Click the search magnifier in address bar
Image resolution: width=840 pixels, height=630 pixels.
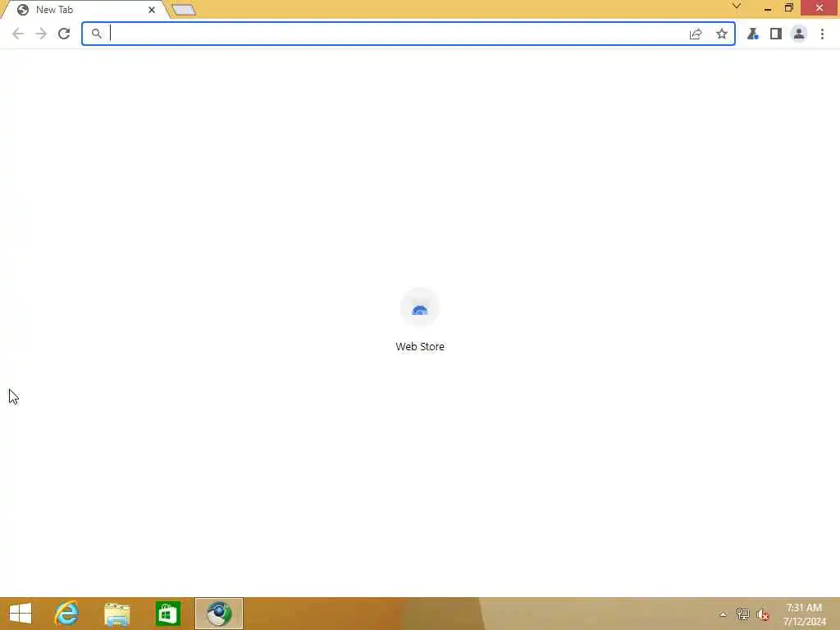pyautogui.click(x=97, y=34)
